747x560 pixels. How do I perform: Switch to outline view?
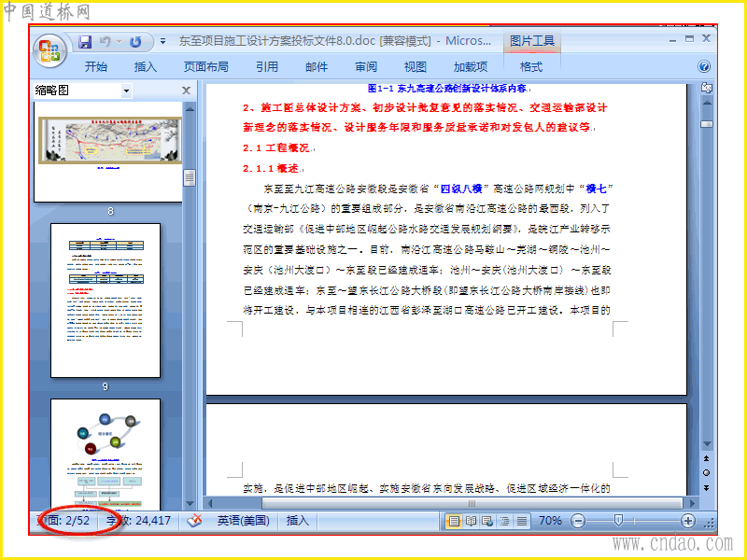[x=504, y=521]
